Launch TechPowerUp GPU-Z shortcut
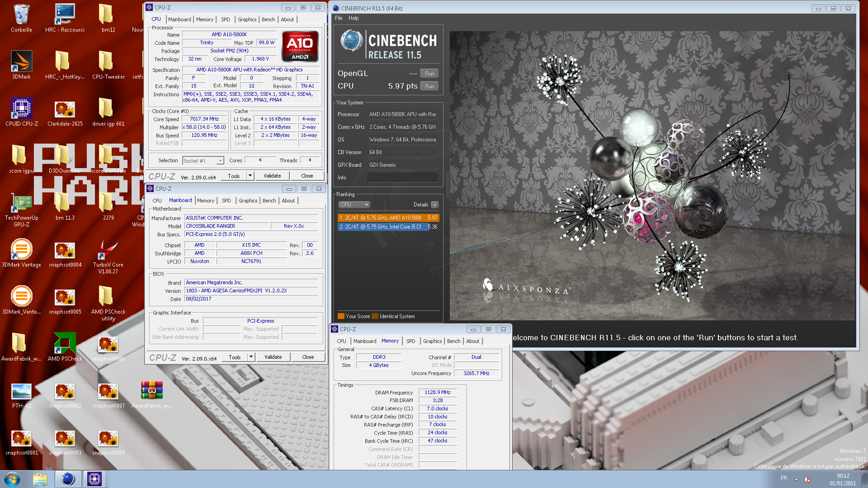868x488 pixels. [21, 210]
